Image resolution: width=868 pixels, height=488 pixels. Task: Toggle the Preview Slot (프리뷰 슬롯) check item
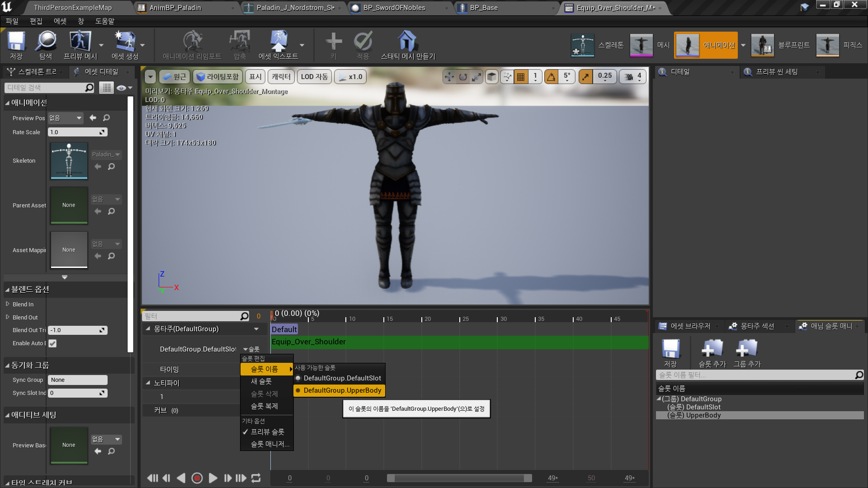tap(267, 432)
